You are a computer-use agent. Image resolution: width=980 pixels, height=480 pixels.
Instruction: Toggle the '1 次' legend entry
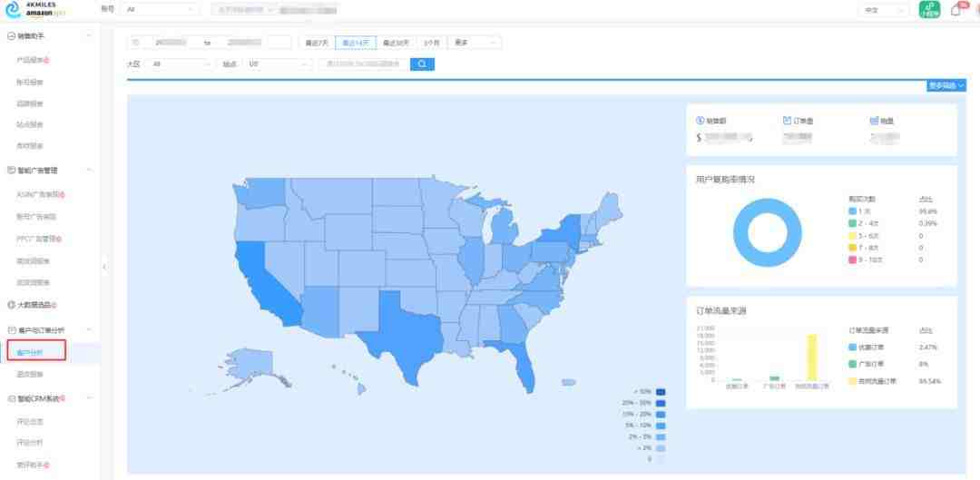pos(859,211)
